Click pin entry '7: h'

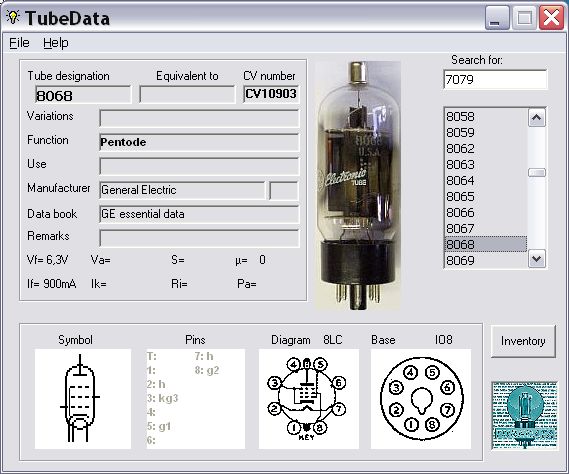(204, 356)
